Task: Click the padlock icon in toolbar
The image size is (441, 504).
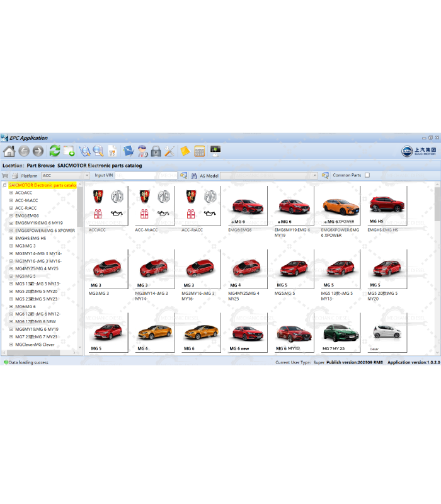Action: pyautogui.click(x=156, y=151)
